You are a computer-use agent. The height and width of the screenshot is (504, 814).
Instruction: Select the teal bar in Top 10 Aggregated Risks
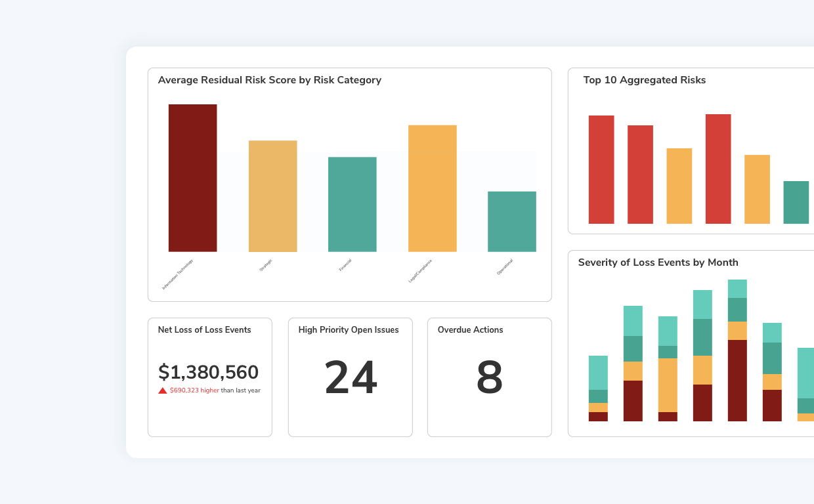point(795,203)
